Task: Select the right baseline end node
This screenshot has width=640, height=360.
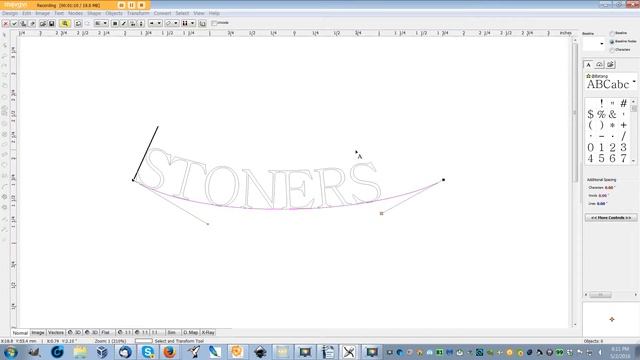Action: coord(444,180)
